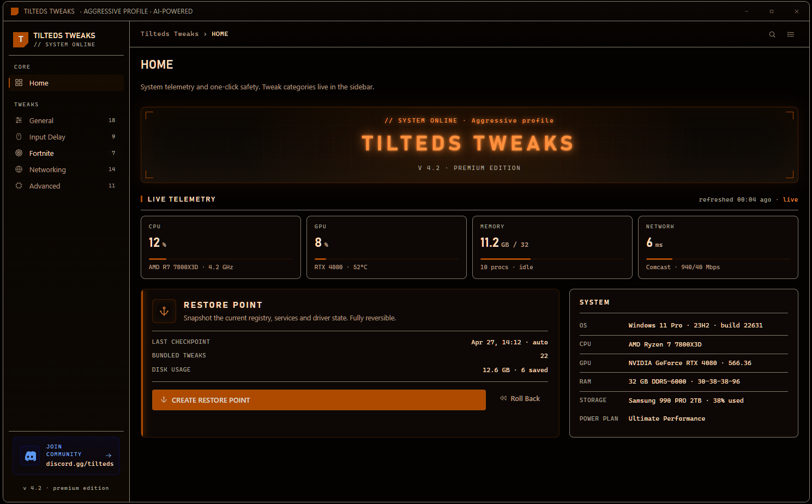Open the discord.gg/tilteds community link
Screen dimensions: 812x504
[67, 456]
